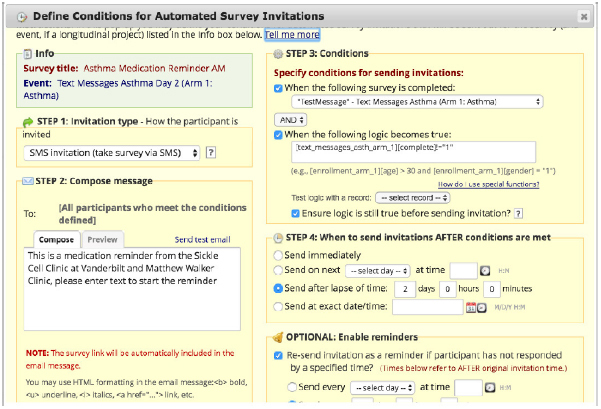Click the clock icon in dialog title
601x409 pixels.
pos(22,17)
